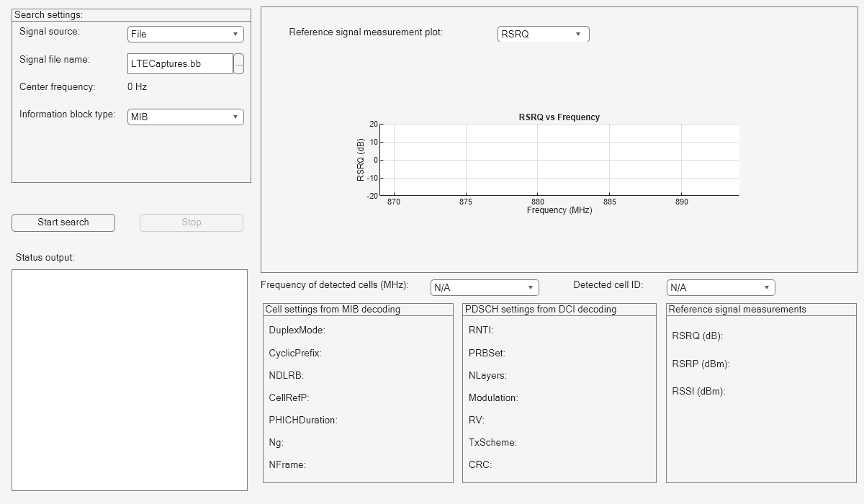Viewport: 864px width, 504px height.
Task: Open the Frequency of detected cells list
Action: tap(484, 287)
